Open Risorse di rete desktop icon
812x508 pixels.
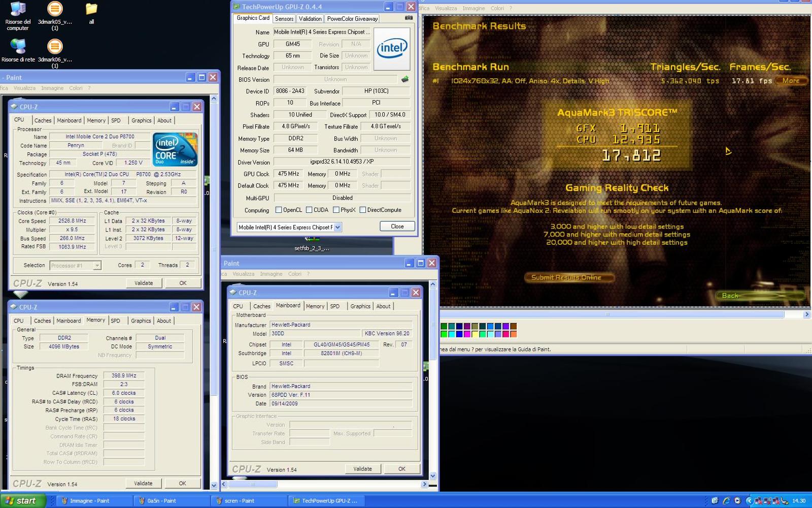pyautogui.click(x=18, y=51)
